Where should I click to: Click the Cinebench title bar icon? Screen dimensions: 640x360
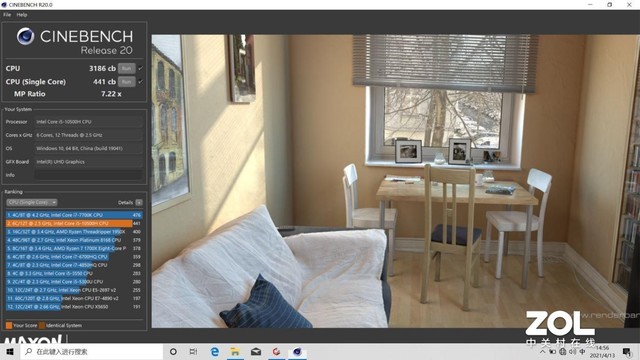[x=4, y=4]
